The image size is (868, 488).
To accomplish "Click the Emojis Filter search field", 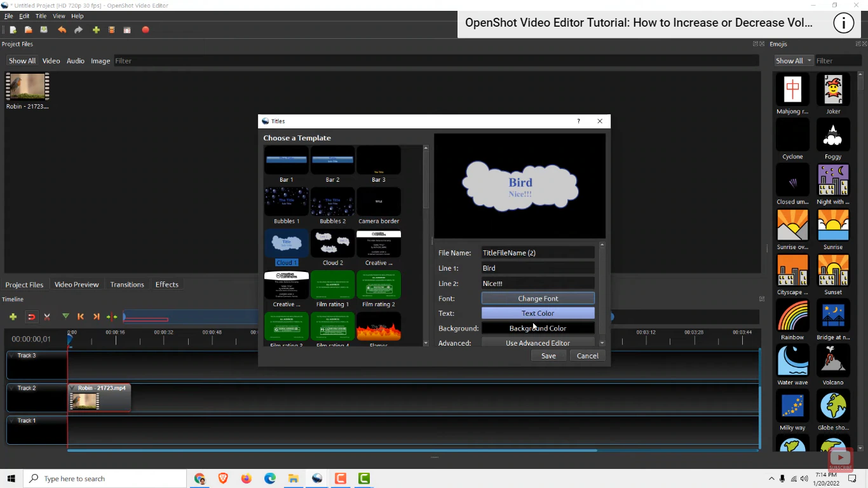I will (837, 61).
